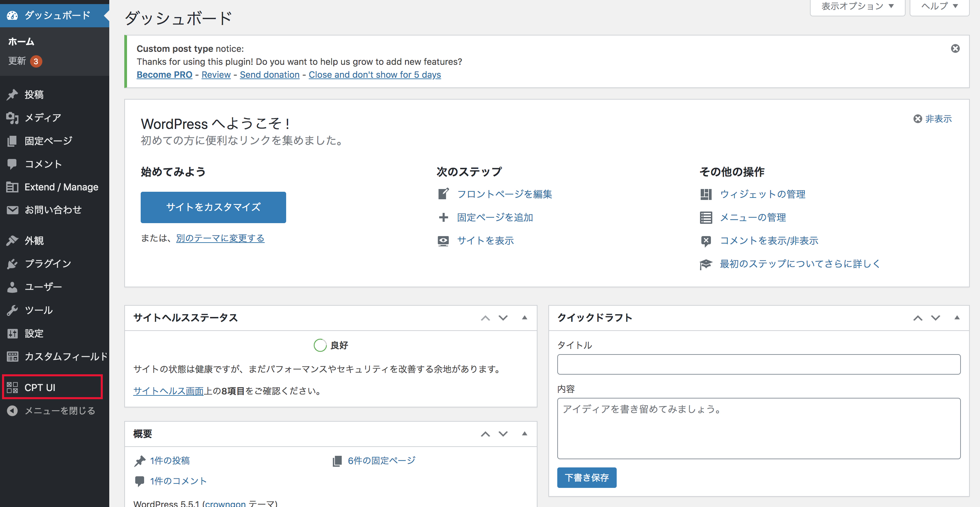Click the 下書き保存 button
This screenshot has height=507, width=980.
[x=587, y=478]
